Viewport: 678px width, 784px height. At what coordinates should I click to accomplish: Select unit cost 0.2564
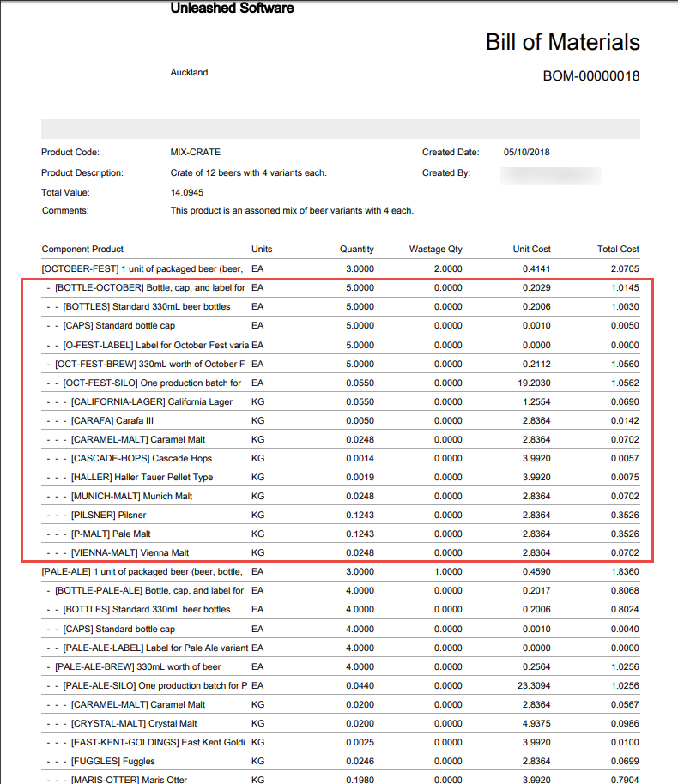pos(536,667)
